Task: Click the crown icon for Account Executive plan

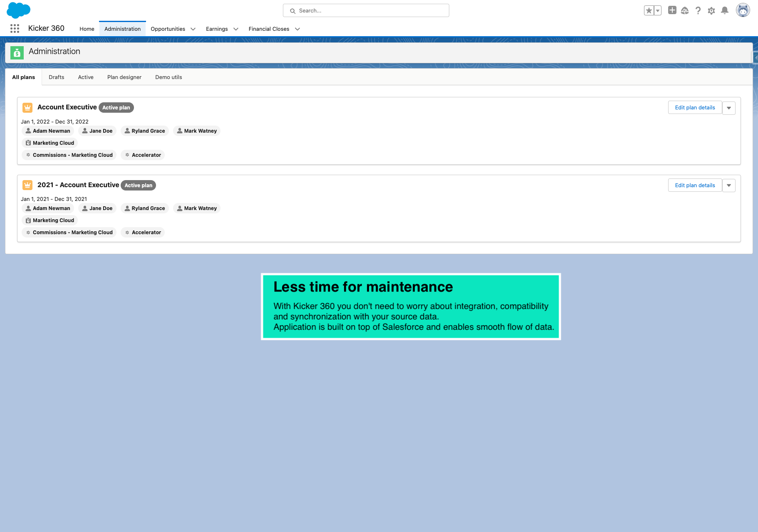Action: (x=27, y=108)
